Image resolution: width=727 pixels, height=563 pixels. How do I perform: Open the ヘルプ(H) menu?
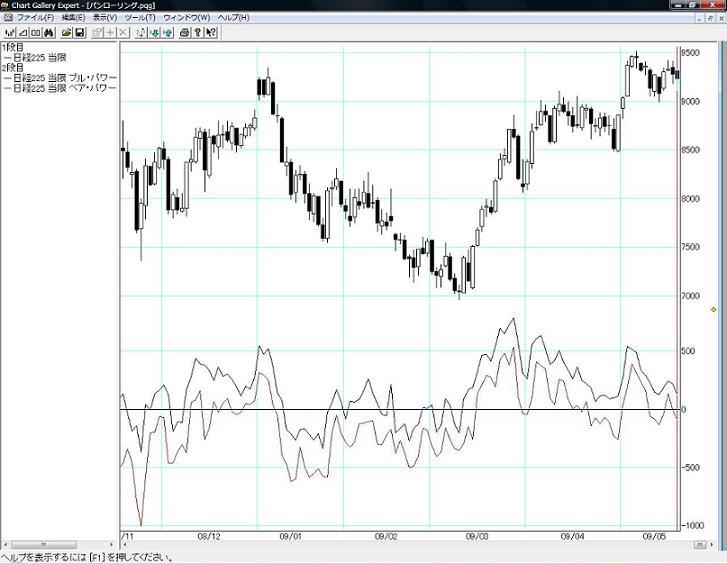click(233, 18)
